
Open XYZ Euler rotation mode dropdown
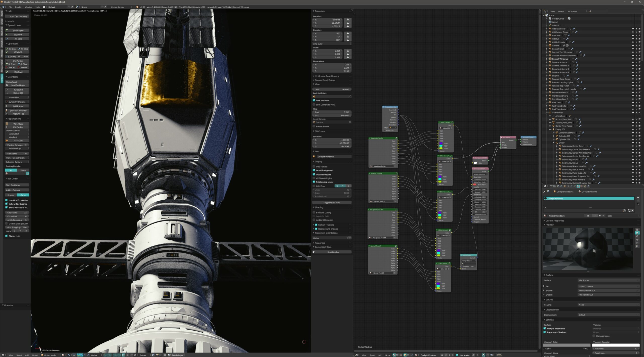(x=332, y=44)
